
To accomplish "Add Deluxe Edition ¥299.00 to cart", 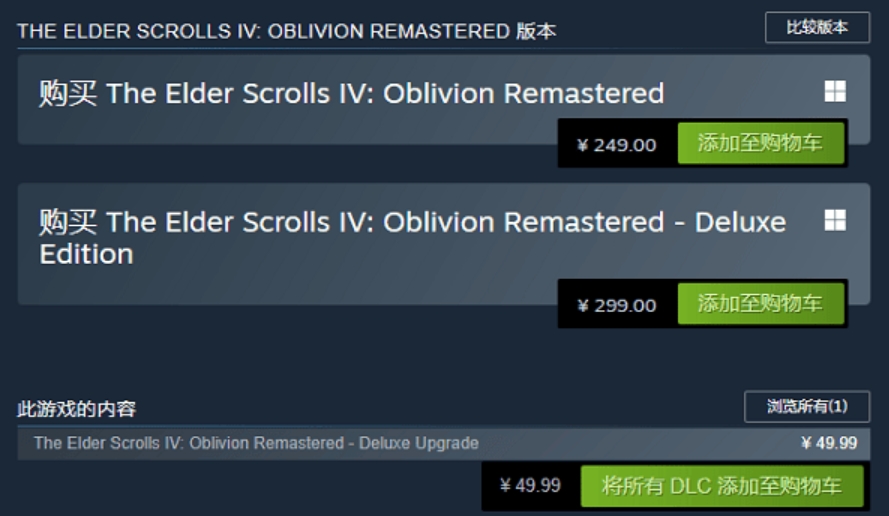I will (x=761, y=303).
